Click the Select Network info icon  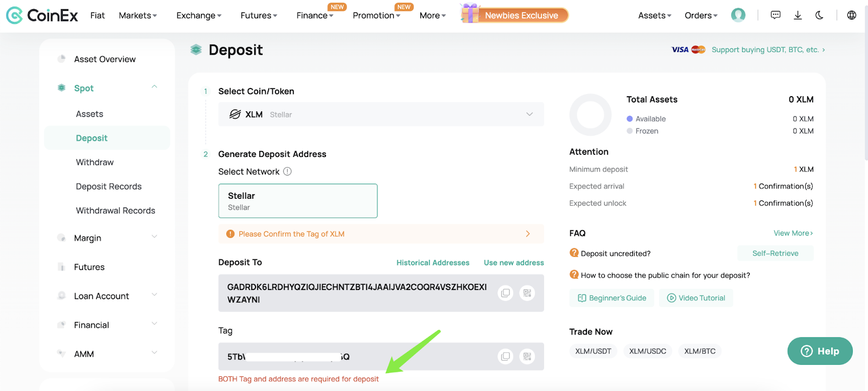(288, 172)
